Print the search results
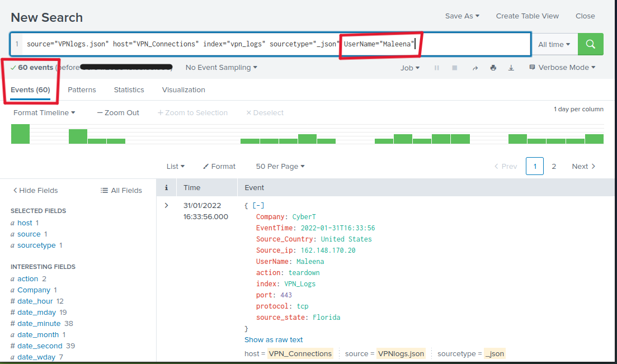Screen dimensions: 617x364 click(493, 68)
